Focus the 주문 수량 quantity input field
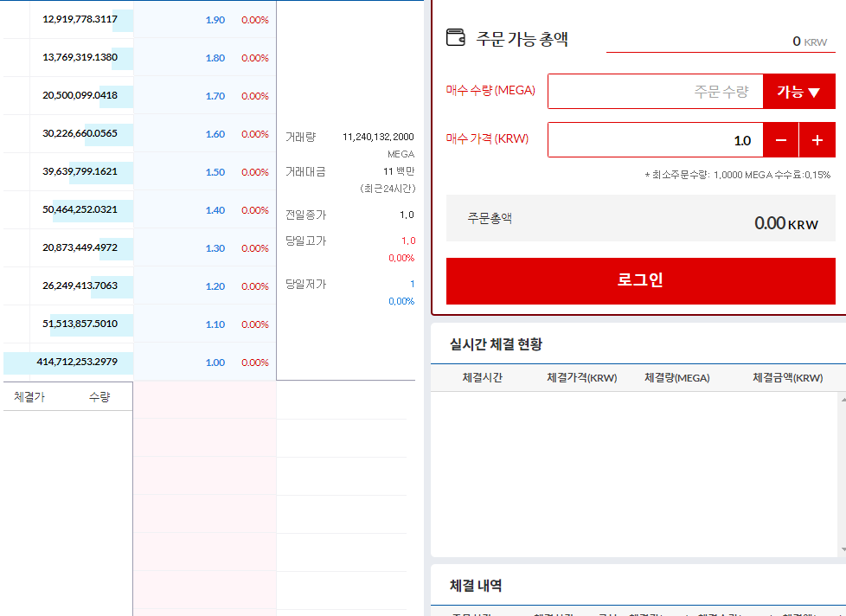Image resolution: width=846 pixels, height=616 pixels. tap(655, 92)
